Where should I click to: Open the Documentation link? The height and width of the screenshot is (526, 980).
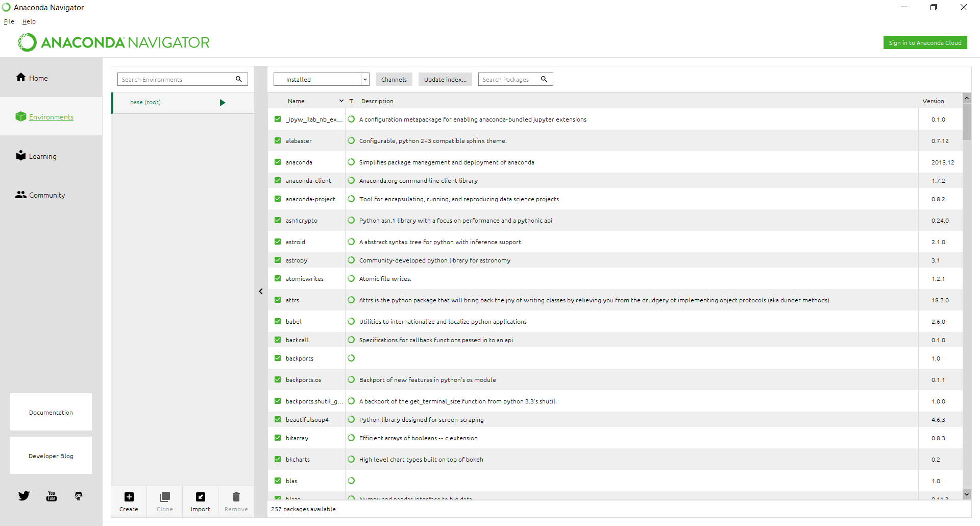coord(51,412)
